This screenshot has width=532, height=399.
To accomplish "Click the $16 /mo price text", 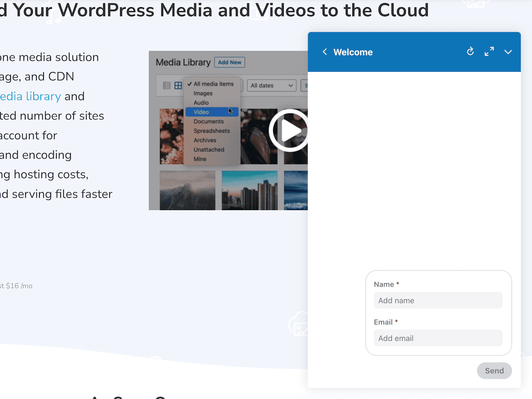I will [19, 286].
